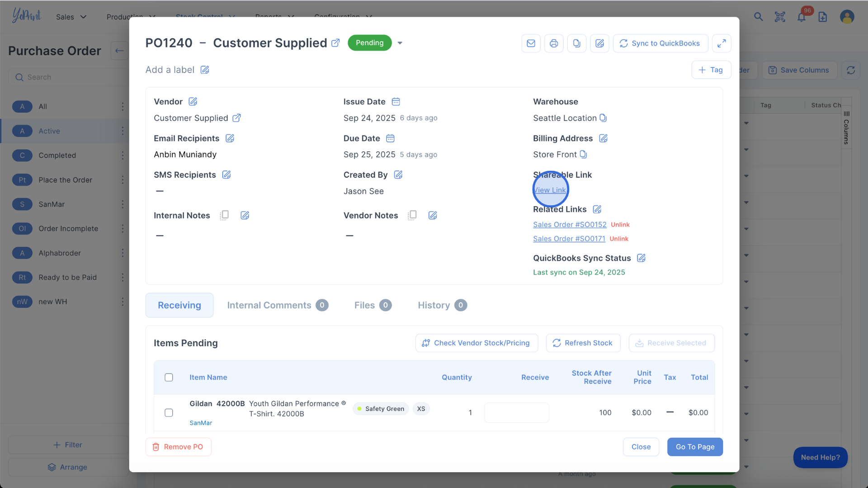Screen dimensions: 868x488
Task: Click the Safety Green color tag
Action: point(381,409)
